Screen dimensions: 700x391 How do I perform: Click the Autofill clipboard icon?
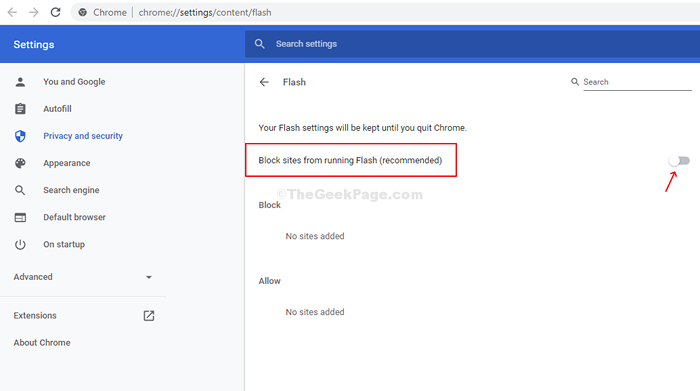(x=20, y=109)
